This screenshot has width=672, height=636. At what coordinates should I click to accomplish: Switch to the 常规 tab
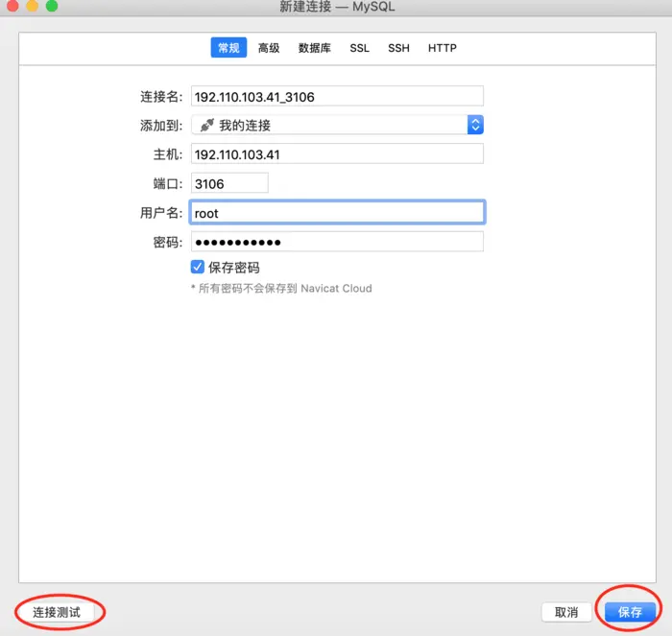point(228,48)
